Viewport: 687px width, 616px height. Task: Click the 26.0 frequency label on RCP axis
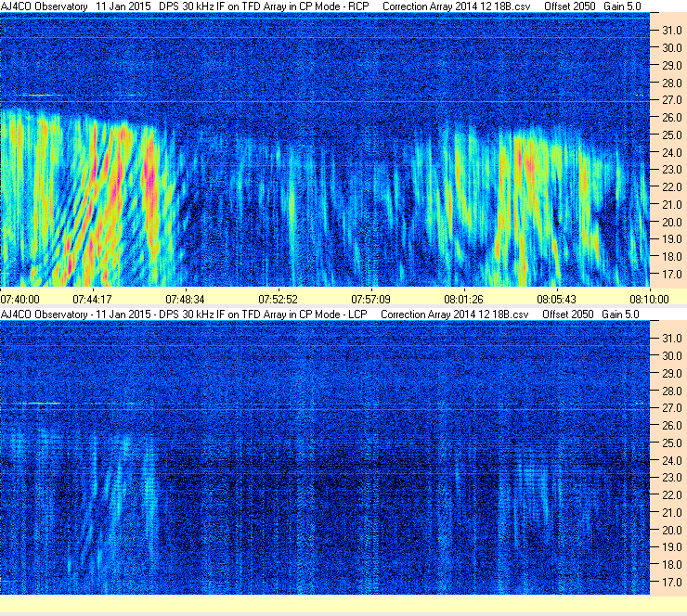[x=671, y=118]
